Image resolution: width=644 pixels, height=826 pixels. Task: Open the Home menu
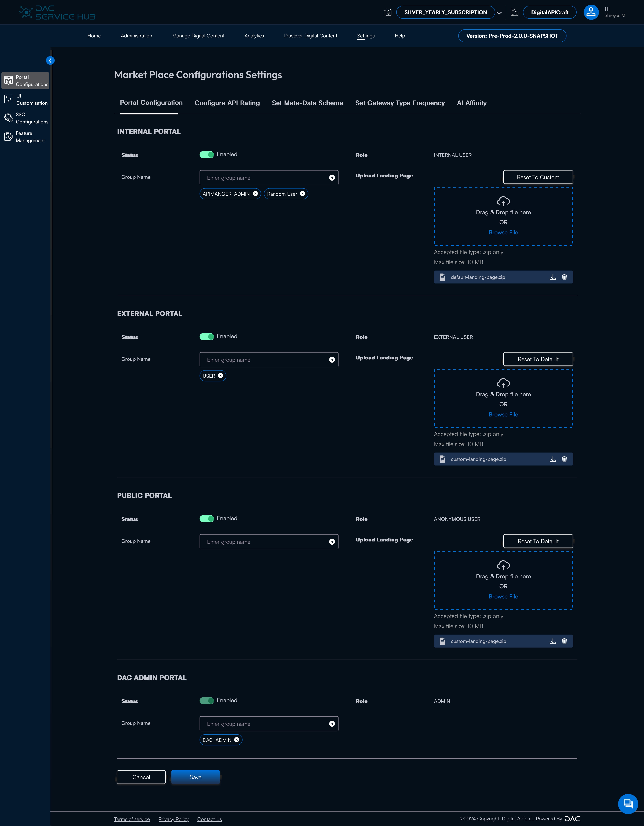(x=94, y=36)
